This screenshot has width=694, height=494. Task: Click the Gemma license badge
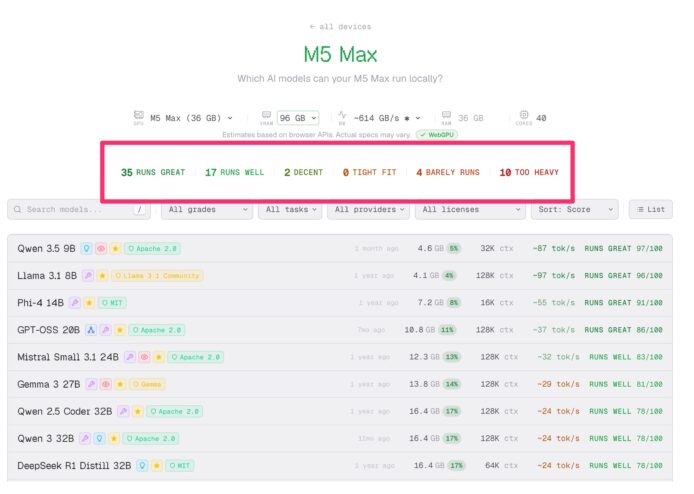[x=147, y=384]
